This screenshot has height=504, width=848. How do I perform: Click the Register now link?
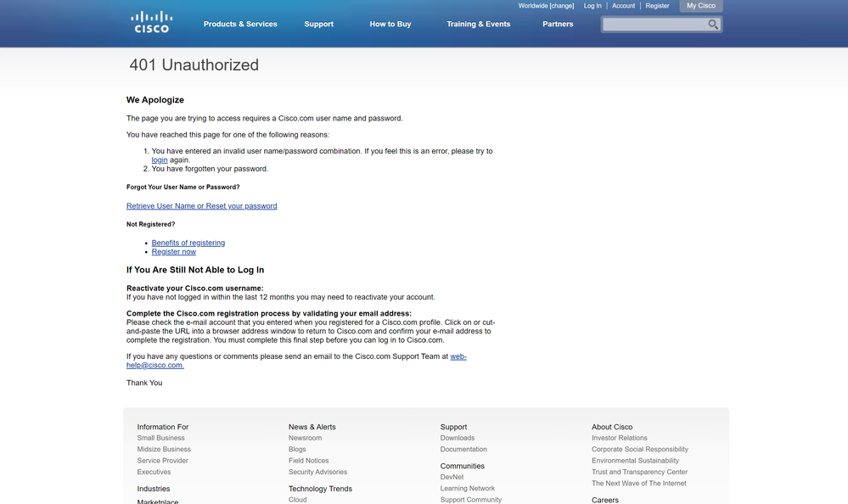point(174,252)
